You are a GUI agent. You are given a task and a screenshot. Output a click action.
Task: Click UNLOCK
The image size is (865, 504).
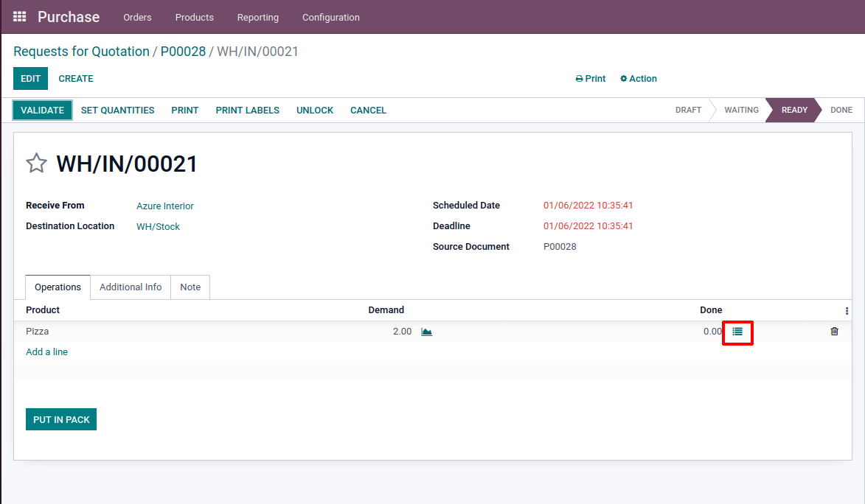[x=315, y=111]
